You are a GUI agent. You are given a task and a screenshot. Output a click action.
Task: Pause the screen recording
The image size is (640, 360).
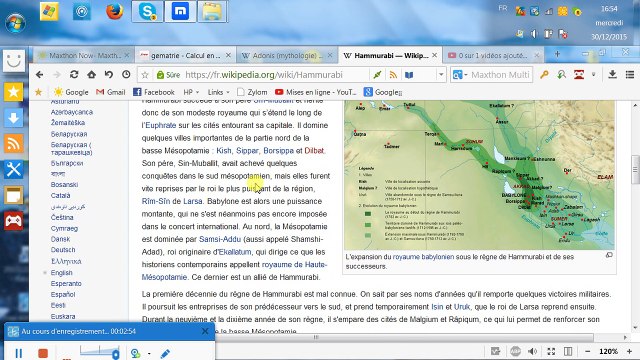[x=18, y=353]
